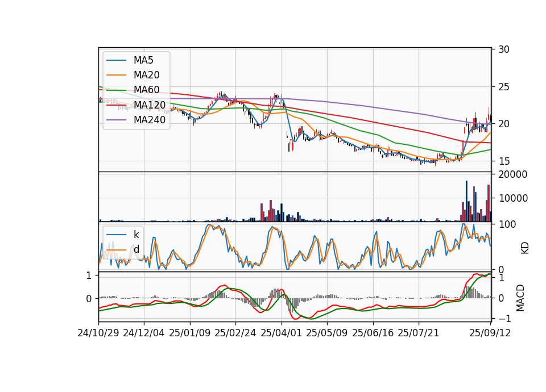Click the price axis value 30
Image resolution: width=546 pixels, height=392 pixels.
(x=504, y=49)
